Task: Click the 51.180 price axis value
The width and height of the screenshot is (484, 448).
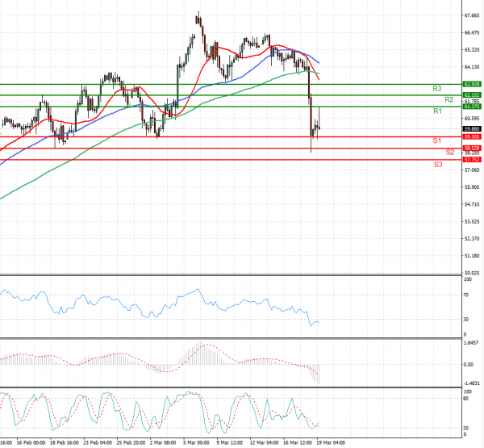Action: pos(472,256)
